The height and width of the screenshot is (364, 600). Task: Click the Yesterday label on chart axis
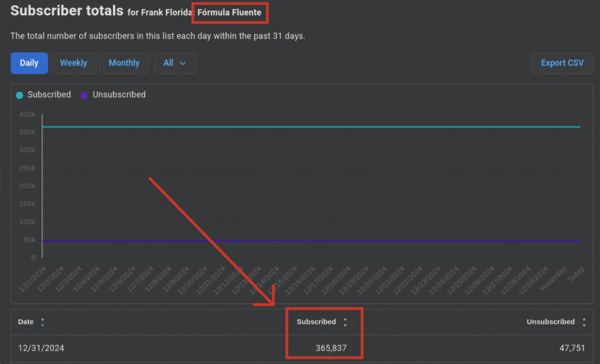(554, 279)
